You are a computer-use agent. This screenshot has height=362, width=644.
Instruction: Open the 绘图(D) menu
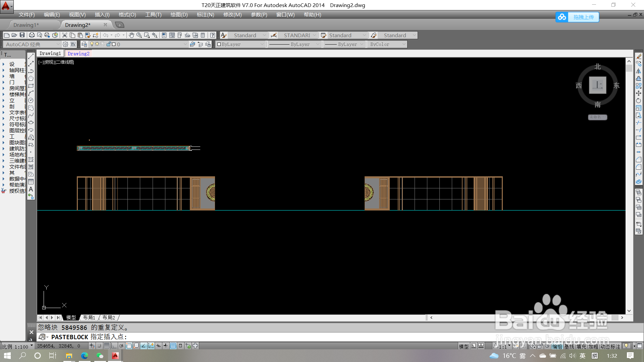179,15
